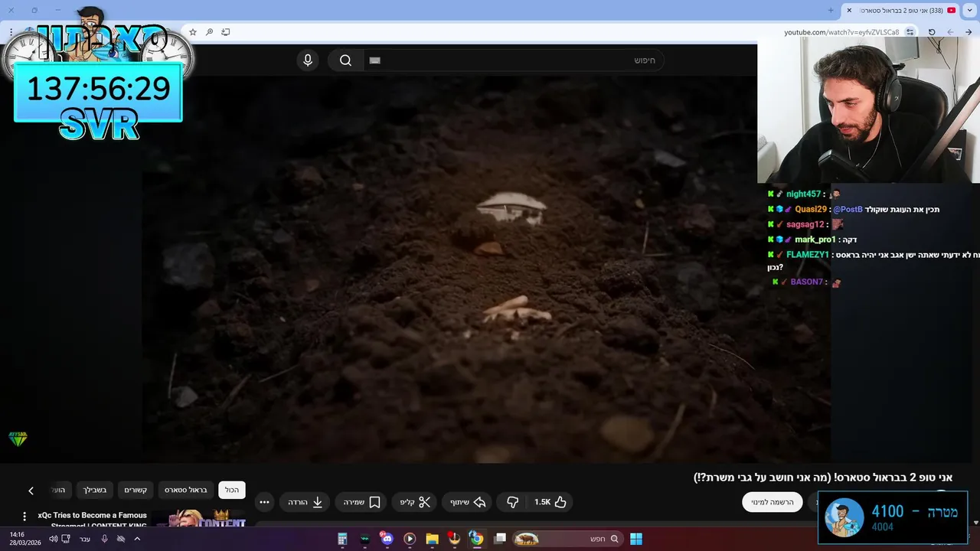Open Task View on the taskbar

[500, 539]
